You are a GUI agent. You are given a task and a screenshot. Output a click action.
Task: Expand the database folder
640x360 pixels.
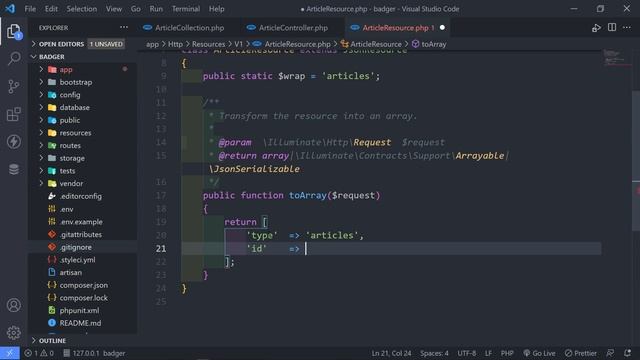(74, 107)
